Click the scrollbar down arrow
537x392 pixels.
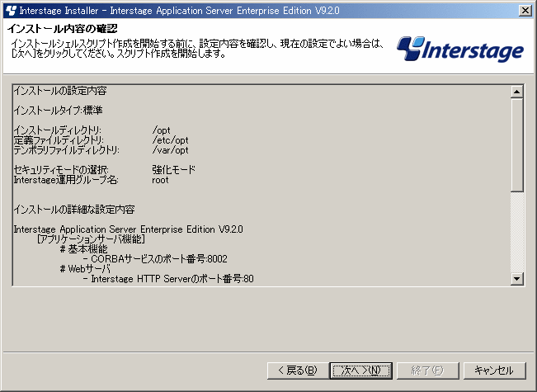(516, 279)
